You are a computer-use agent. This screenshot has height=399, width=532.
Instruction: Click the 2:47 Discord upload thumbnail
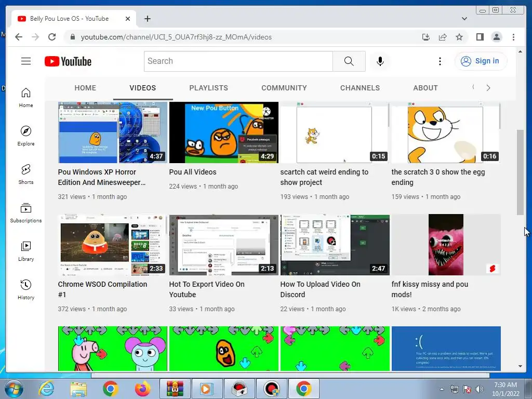click(x=335, y=245)
